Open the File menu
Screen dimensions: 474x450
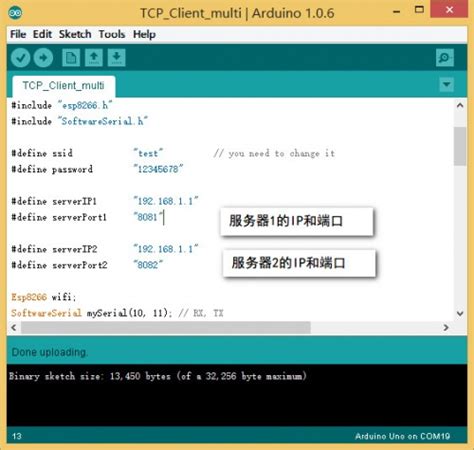(18, 34)
